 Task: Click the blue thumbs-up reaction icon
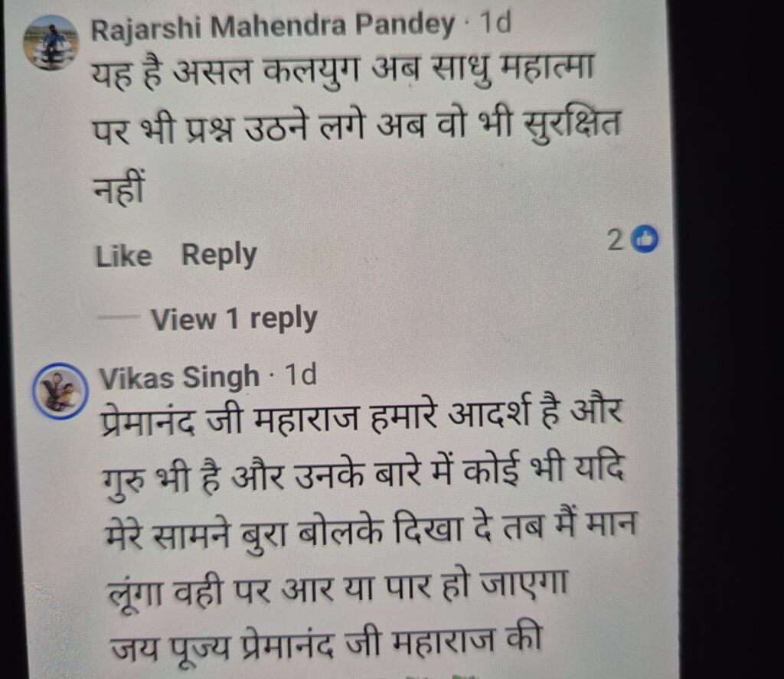coord(645,241)
